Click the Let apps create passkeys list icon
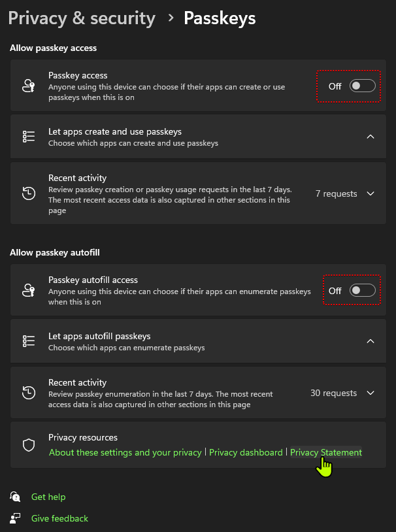Image resolution: width=396 pixels, height=532 pixels. [x=29, y=137]
